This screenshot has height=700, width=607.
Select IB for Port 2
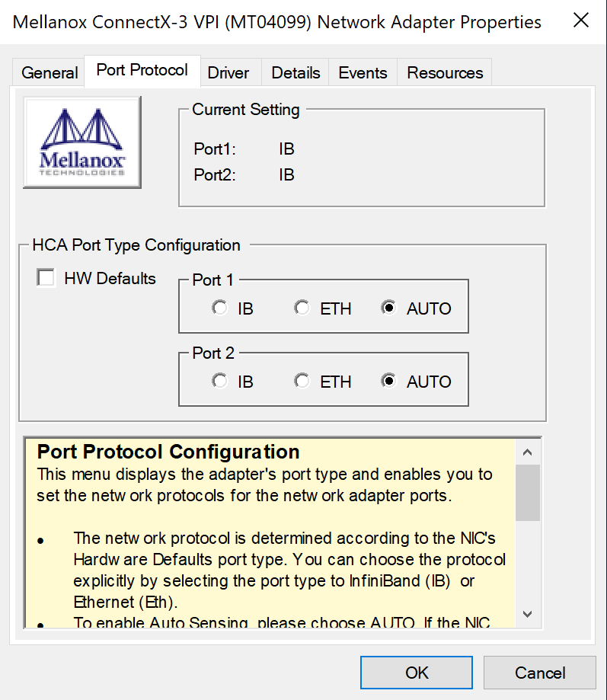pyautogui.click(x=220, y=382)
